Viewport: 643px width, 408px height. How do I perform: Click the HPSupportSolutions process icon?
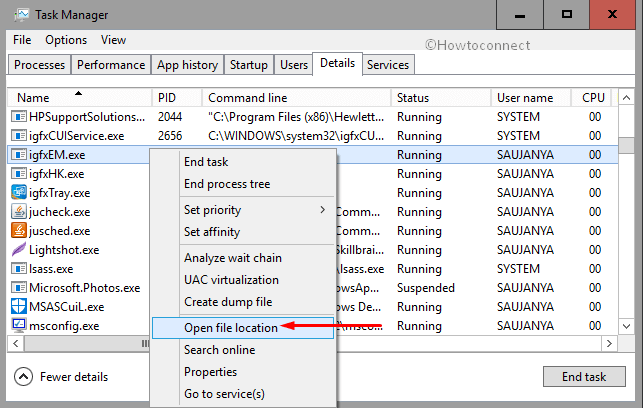point(18,117)
